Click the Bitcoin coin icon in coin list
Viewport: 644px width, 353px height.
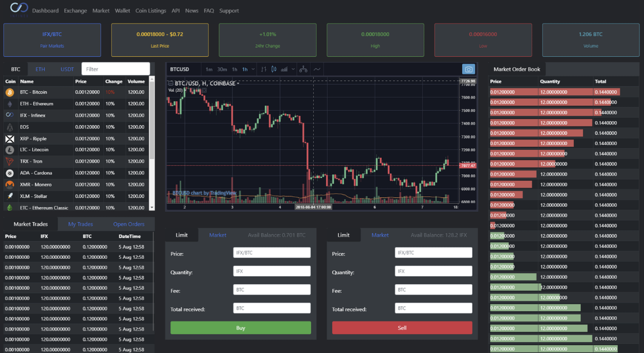[x=9, y=92]
